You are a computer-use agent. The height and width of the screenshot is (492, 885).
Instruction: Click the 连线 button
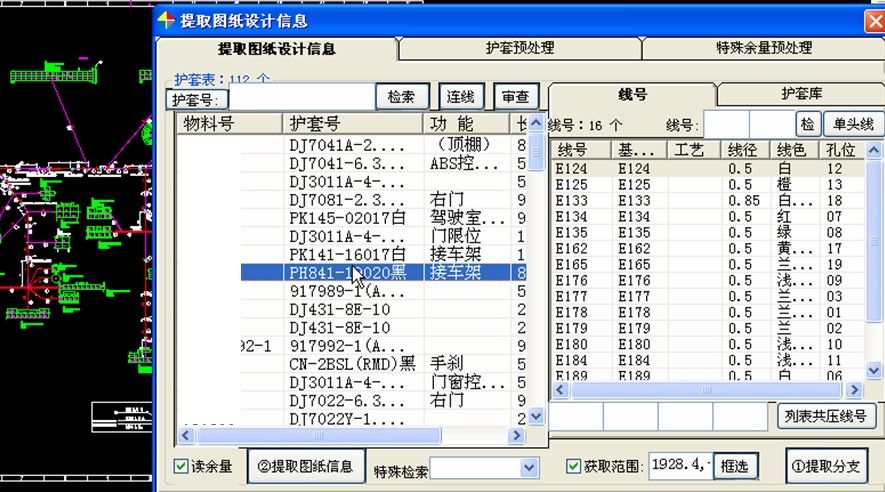coord(461,96)
